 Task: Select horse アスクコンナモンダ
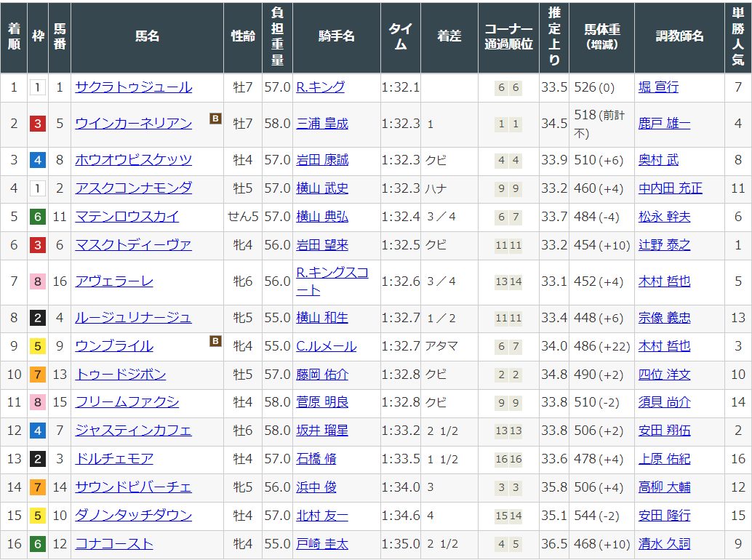tap(134, 188)
